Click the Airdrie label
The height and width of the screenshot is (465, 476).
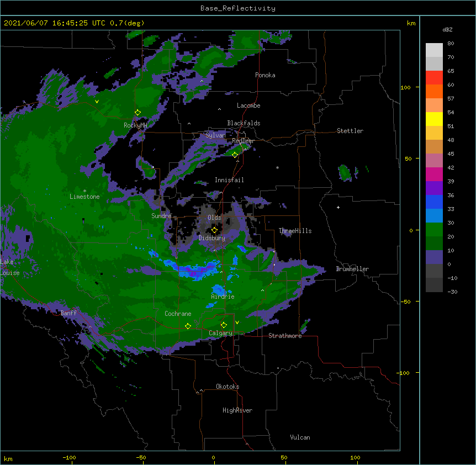[223, 297]
